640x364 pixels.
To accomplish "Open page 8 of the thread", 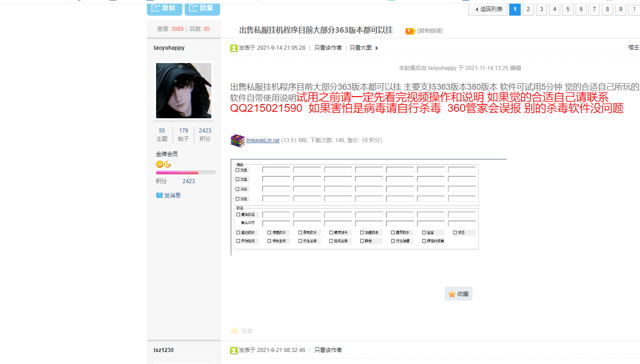I will click(x=607, y=9).
